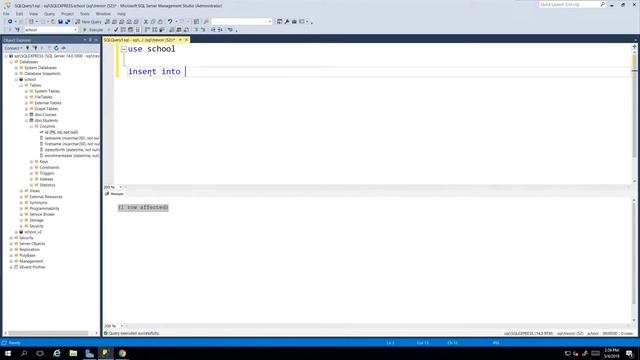640x360 pixels.
Task: Select the firstname column
Action: tap(72, 144)
